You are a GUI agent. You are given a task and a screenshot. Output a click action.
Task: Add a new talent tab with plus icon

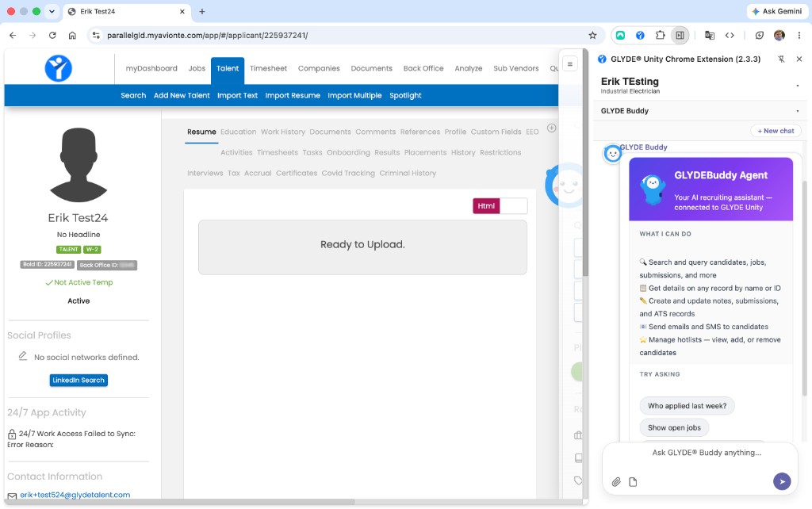552,128
